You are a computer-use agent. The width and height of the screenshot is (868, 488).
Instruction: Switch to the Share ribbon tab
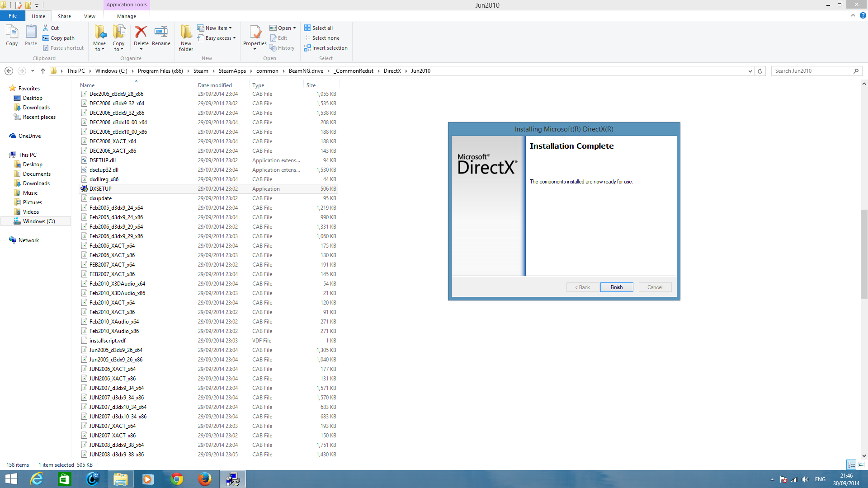(x=64, y=16)
